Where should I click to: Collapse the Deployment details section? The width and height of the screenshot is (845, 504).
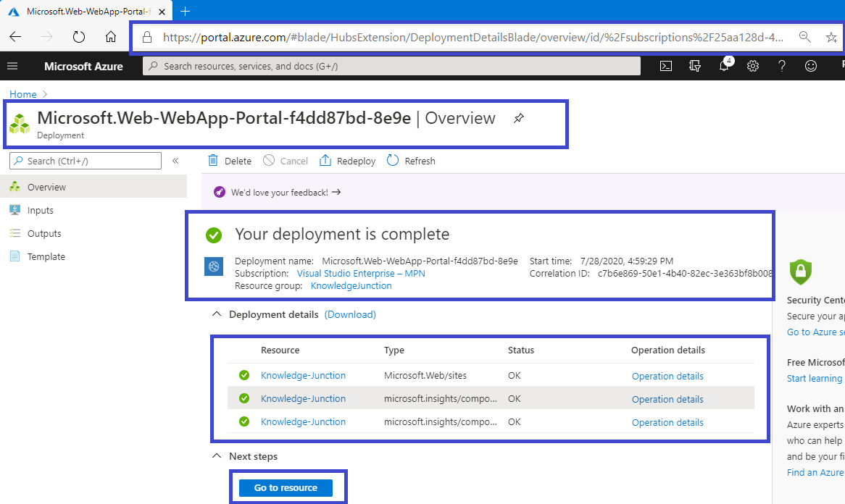click(x=217, y=314)
